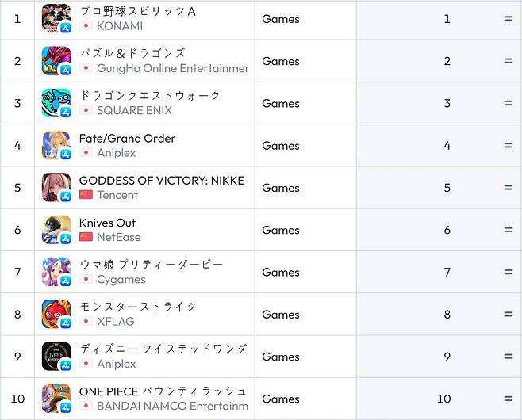Click the Twisted Wonderland app thumbnail
The height and width of the screenshot is (420, 522).
coord(56,357)
